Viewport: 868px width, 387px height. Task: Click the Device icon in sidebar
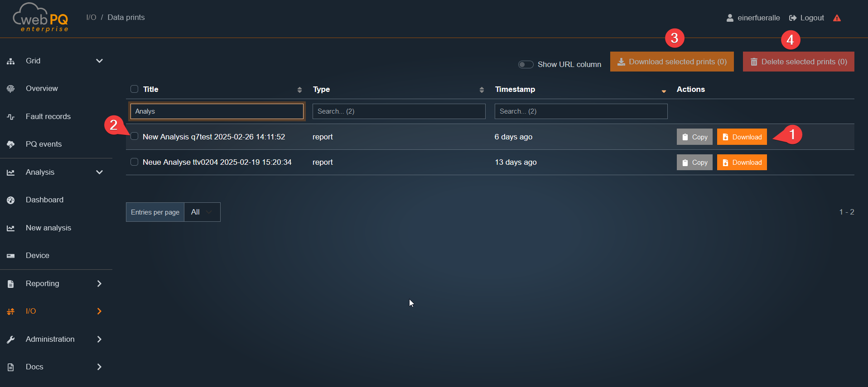click(11, 256)
